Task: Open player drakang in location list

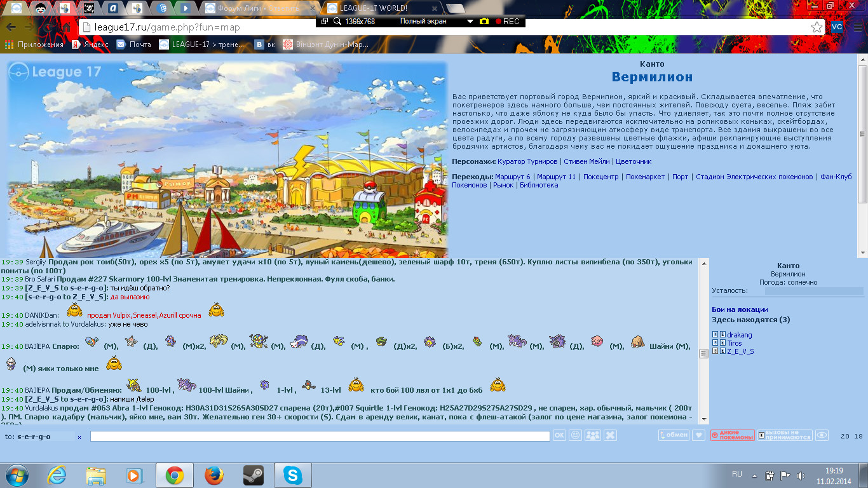Action: (x=740, y=335)
